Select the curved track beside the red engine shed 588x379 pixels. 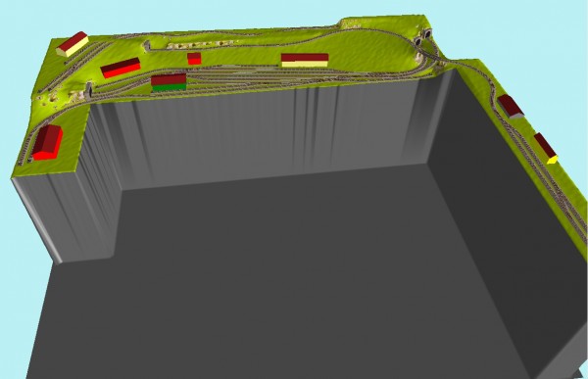pyautogui.click(x=32, y=139)
